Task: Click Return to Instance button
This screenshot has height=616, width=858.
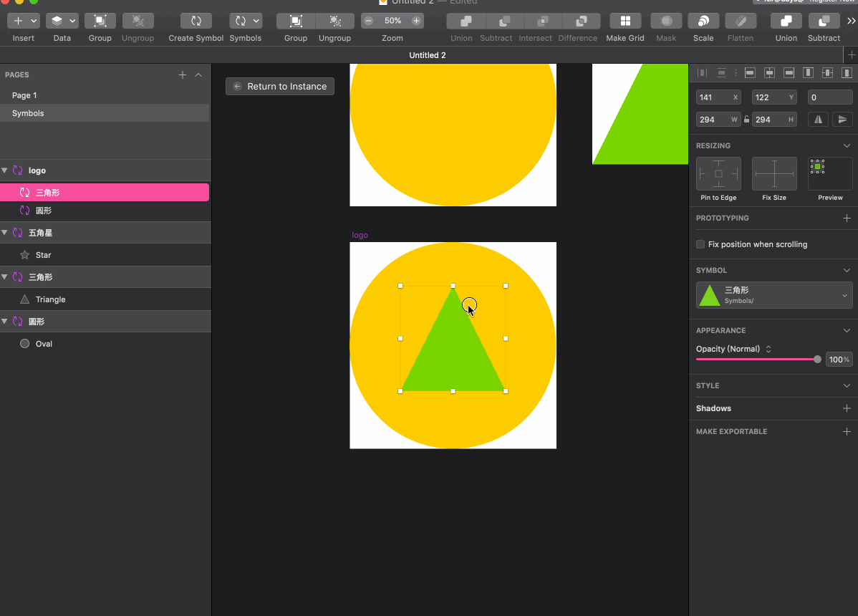Action: point(280,86)
